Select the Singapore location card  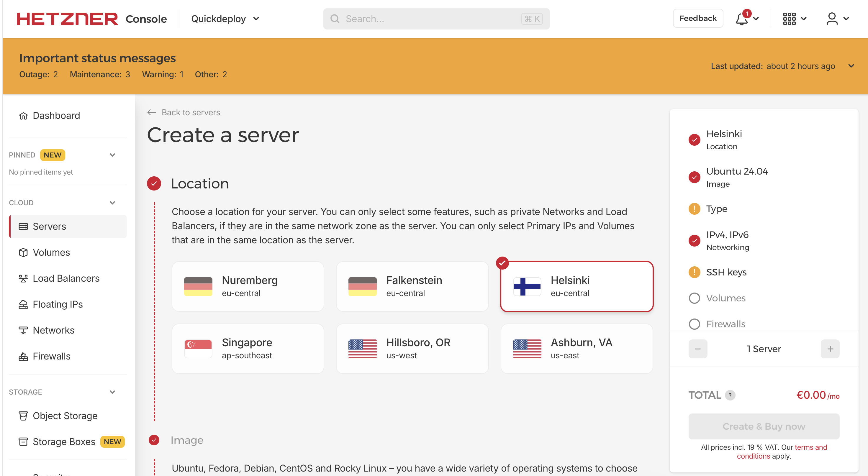[x=248, y=348]
